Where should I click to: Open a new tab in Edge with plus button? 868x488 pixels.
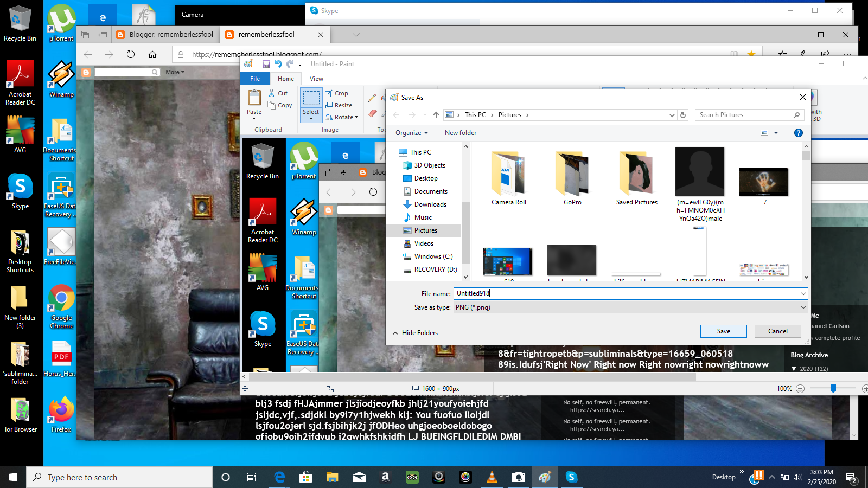[x=339, y=35]
